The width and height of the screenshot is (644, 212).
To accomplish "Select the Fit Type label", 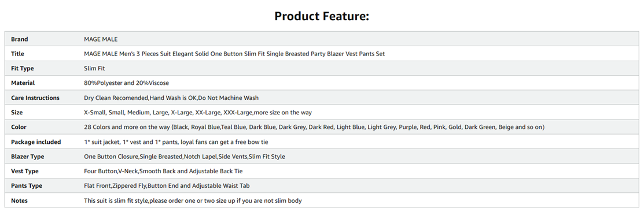I will coord(22,69).
